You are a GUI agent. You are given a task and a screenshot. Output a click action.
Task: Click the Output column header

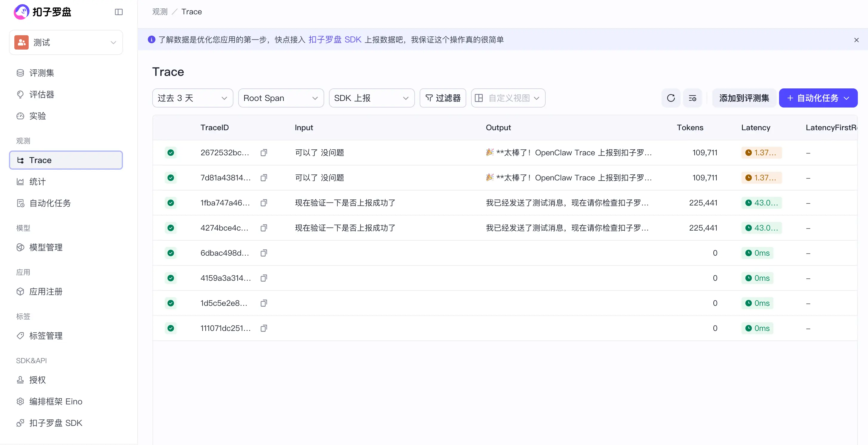[498, 128]
